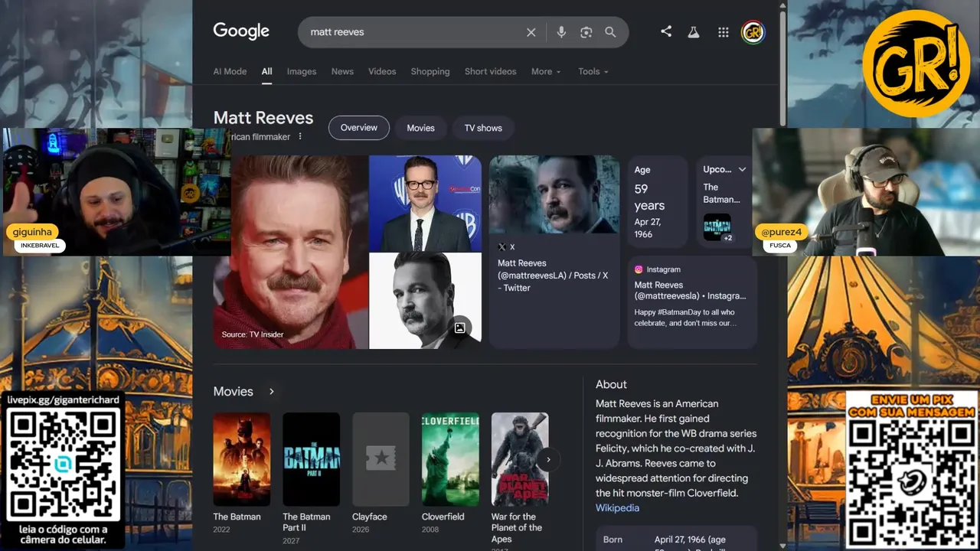Click the livepix.gg/giganterichard QR code
The image size is (980, 551).
[63, 464]
